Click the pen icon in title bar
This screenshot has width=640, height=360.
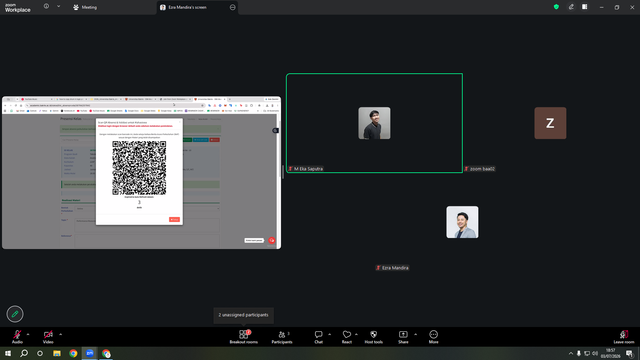(x=571, y=7)
